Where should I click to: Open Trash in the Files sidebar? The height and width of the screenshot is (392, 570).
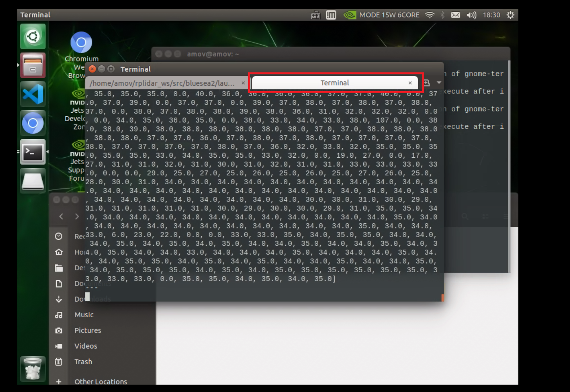pos(103,362)
